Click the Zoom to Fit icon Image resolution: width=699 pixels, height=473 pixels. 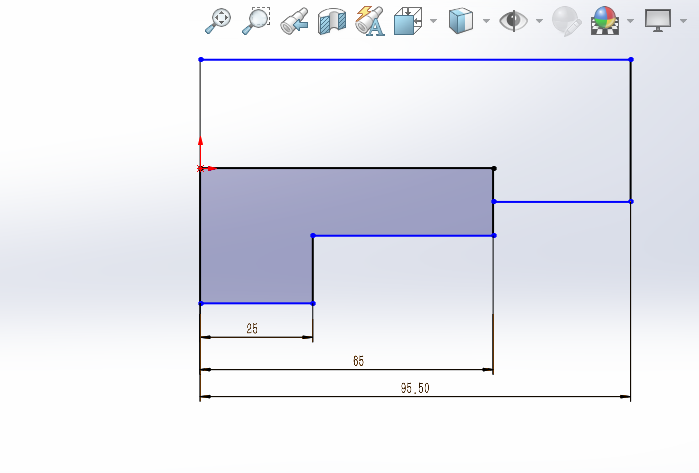point(218,21)
